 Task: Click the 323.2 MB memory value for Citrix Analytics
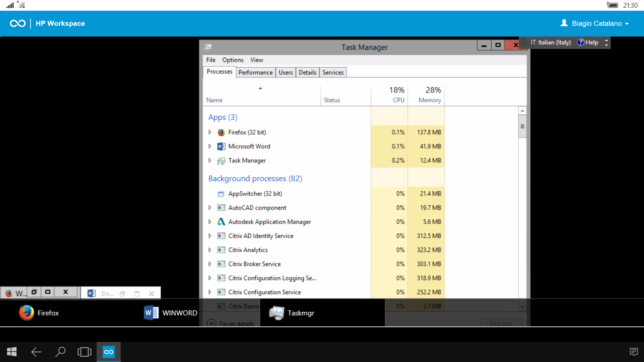(429, 250)
